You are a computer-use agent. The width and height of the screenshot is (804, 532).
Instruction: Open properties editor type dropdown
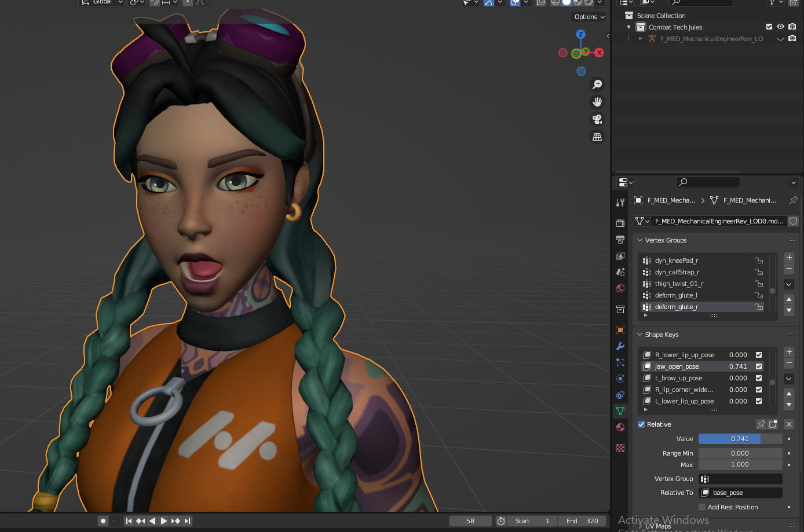coord(626,182)
